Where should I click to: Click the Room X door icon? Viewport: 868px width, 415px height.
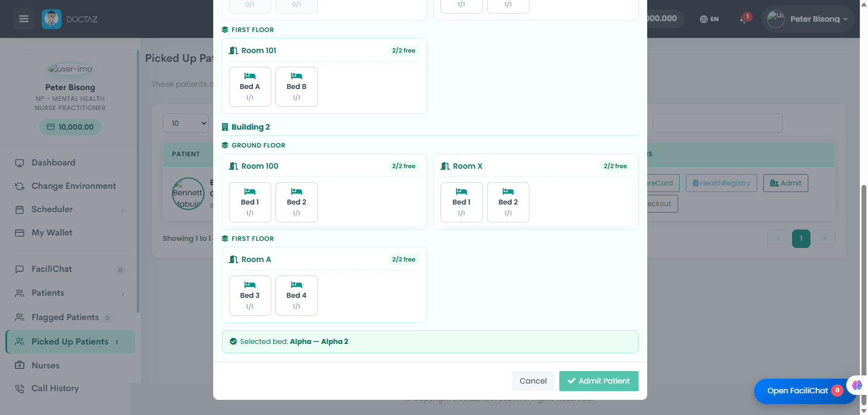445,166
